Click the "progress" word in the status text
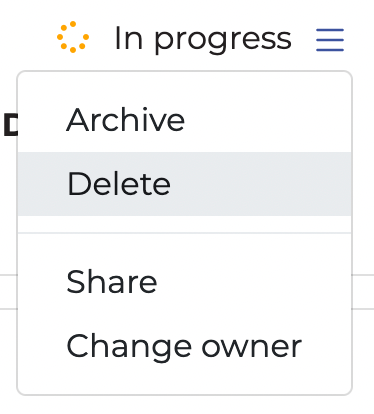Image resolution: width=374 pixels, height=414 pixels. pyautogui.click(x=223, y=42)
